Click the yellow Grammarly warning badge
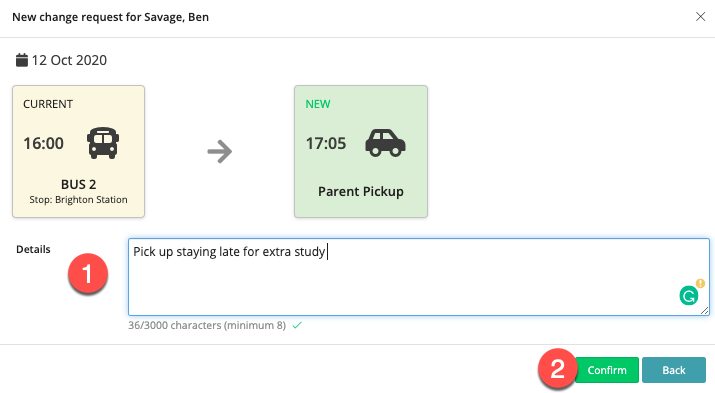715x393 pixels. tap(700, 283)
